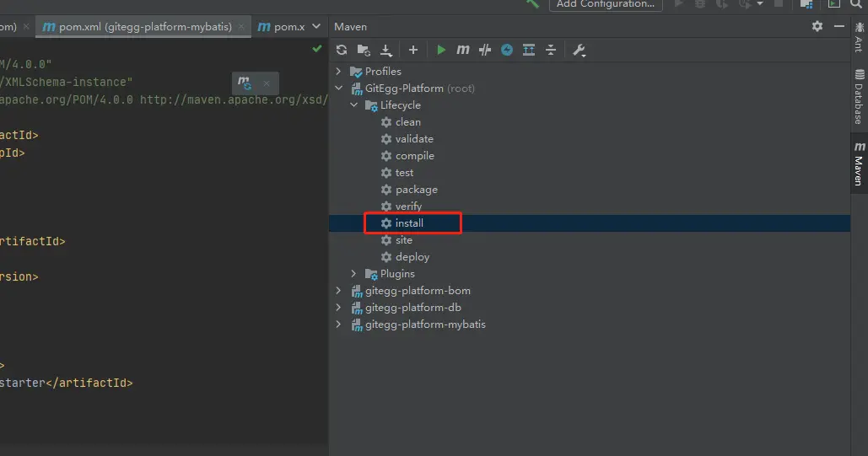Click the Maven panel title

tap(350, 27)
